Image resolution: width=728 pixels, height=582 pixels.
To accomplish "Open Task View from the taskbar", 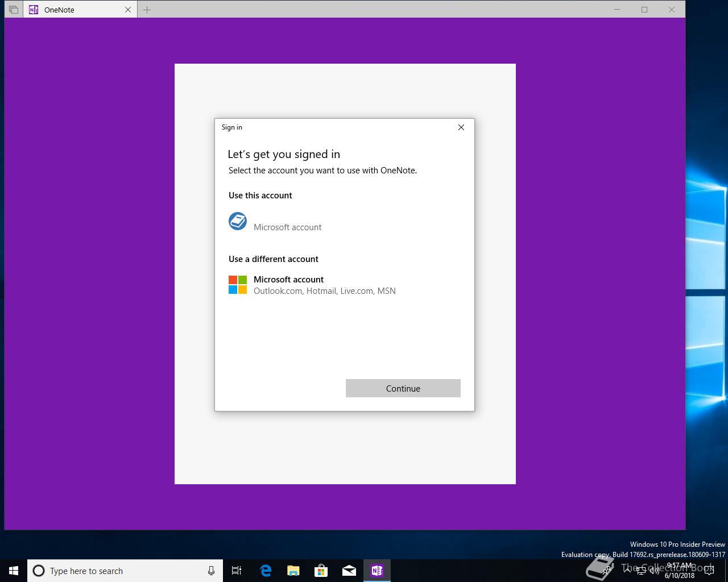I will [x=237, y=571].
